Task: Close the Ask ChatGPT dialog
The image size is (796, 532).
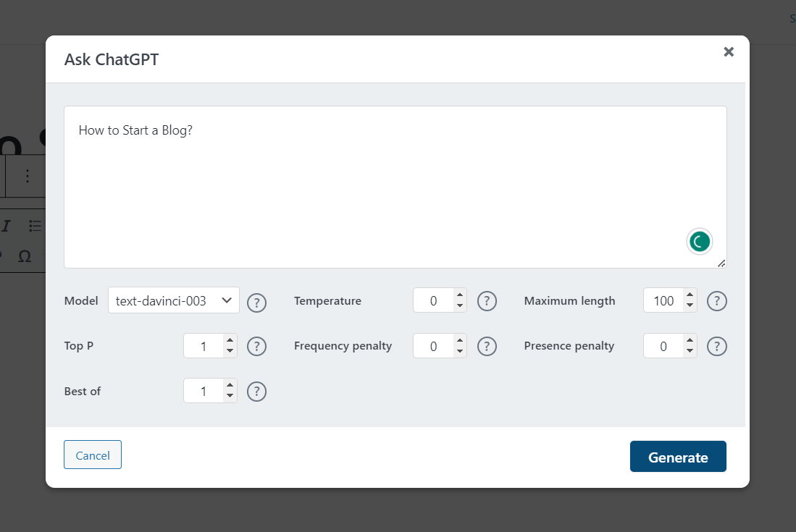Action: (x=729, y=51)
